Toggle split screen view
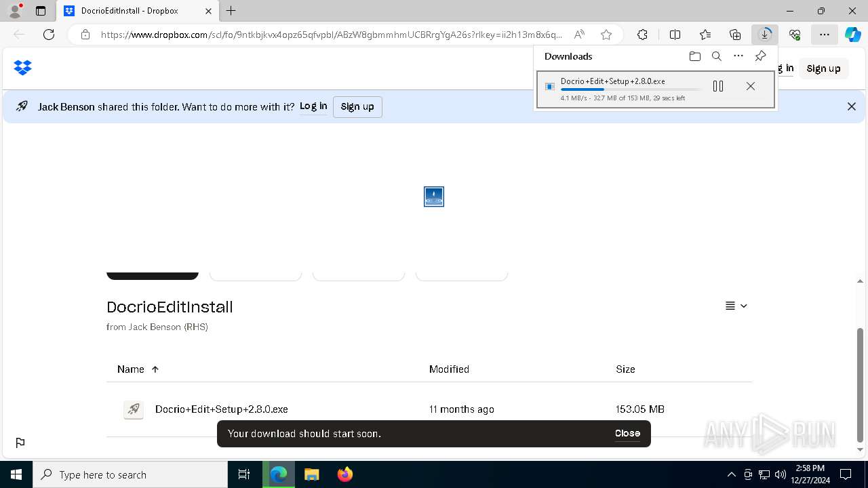Viewport: 868px width, 488px height. click(x=675, y=35)
